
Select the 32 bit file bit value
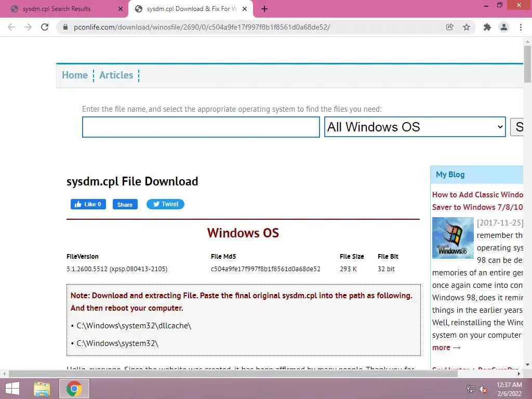pos(386,269)
